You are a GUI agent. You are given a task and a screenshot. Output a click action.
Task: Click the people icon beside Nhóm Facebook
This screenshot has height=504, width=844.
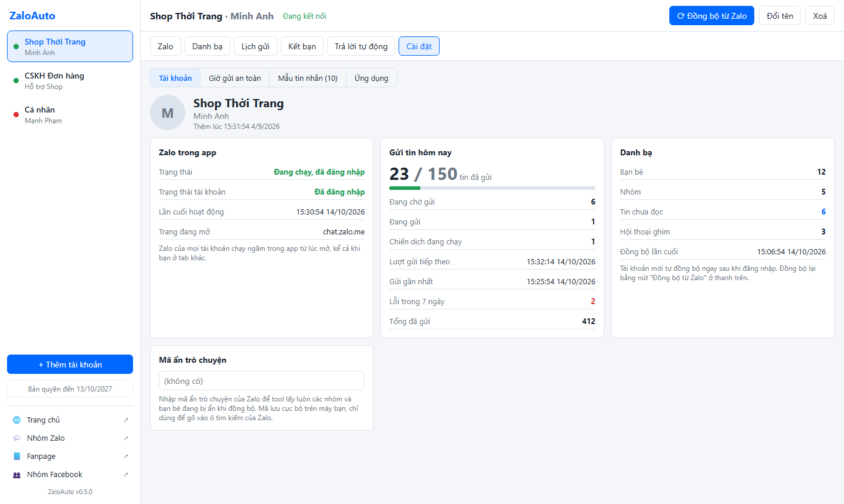(16, 475)
